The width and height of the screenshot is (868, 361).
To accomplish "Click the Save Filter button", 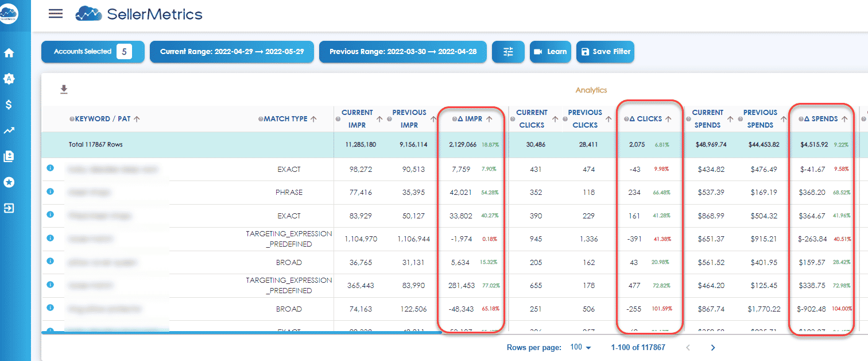I will click(605, 51).
